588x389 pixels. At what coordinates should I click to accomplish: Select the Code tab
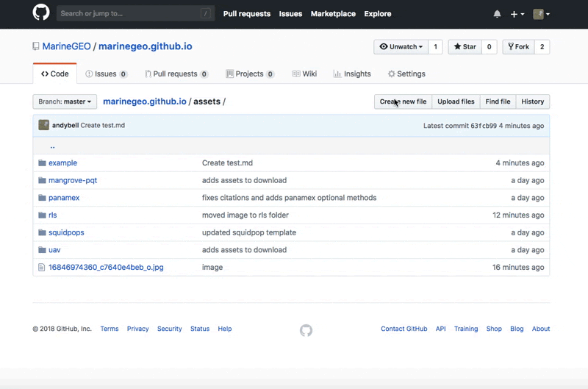(x=54, y=74)
